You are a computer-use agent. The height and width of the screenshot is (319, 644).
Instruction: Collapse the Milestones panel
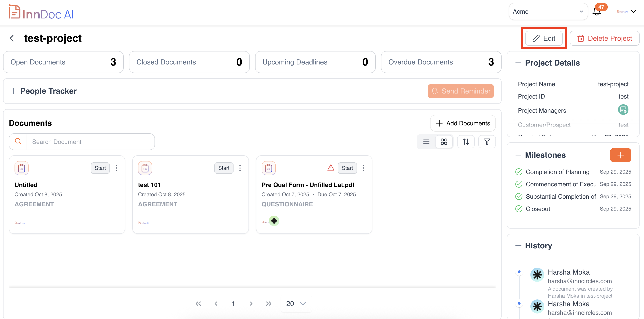pos(518,155)
